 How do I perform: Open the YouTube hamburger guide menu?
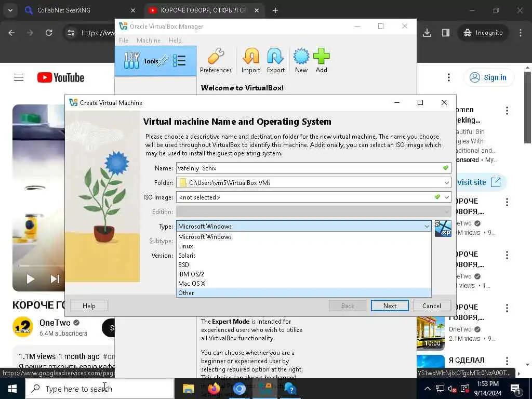click(19, 77)
